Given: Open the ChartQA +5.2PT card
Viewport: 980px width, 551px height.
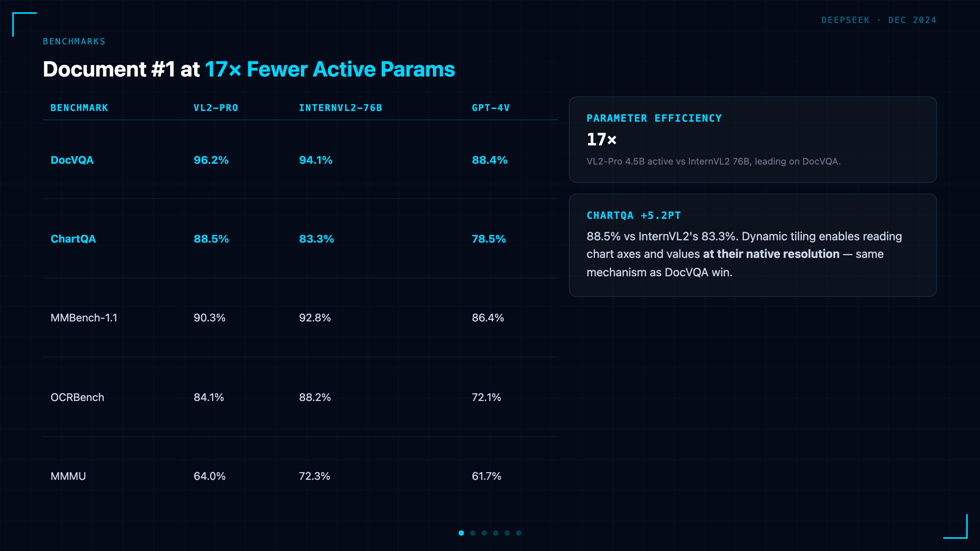Looking at the screenshot, I should click(753, 245).
